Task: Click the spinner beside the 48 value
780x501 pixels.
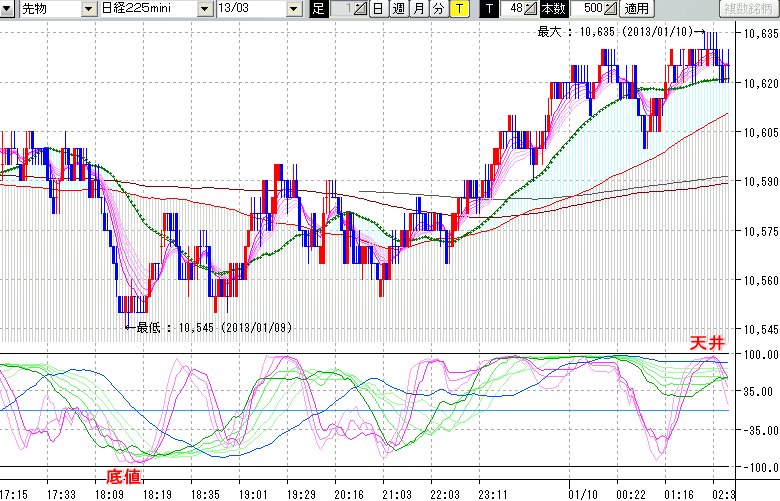Action: tap(532, 9)
